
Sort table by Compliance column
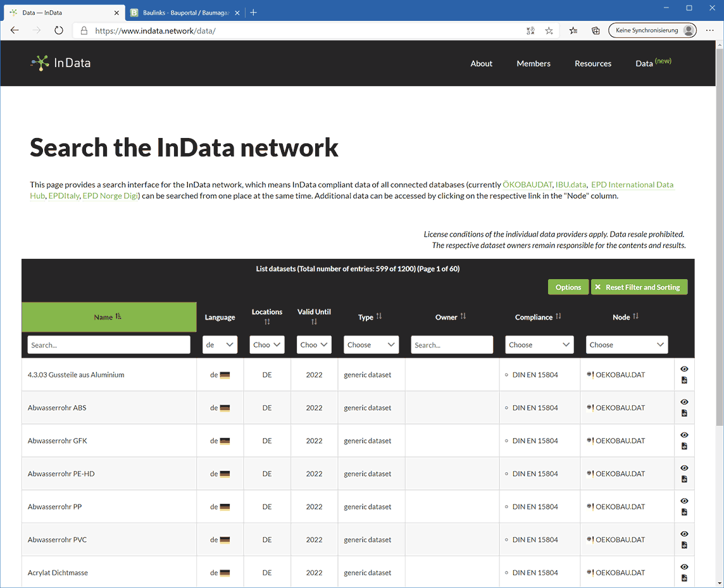click(558, 316)
